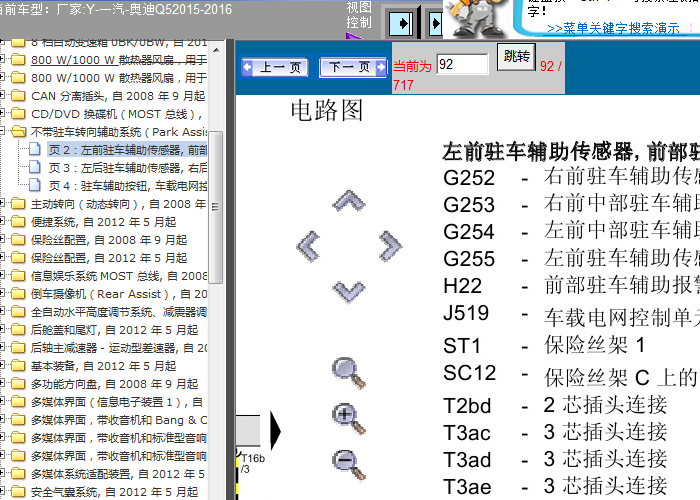Open the 菜单关键字搜索演示 link
Viewport: 700px width, 500px height.
(x=613, y=29)
